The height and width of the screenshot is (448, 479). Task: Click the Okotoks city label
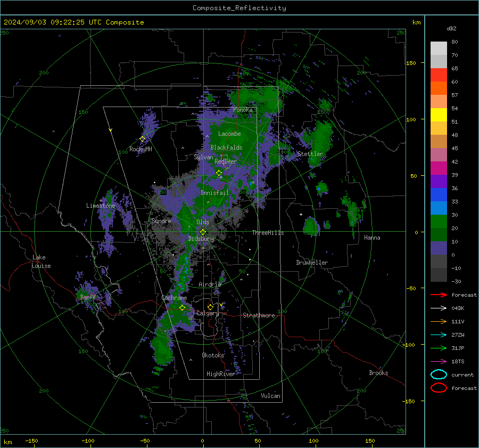tap(213, 355)
